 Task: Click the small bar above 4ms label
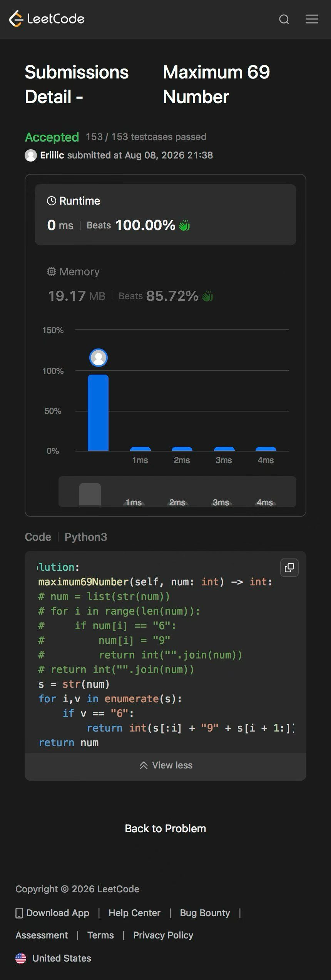click(x=266, y=449)
